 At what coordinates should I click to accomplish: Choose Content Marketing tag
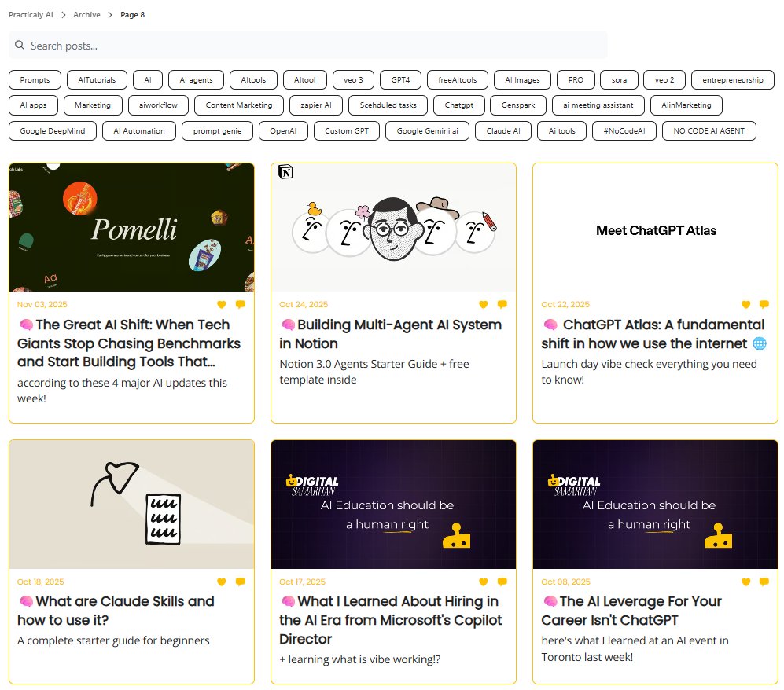point(239,105)
